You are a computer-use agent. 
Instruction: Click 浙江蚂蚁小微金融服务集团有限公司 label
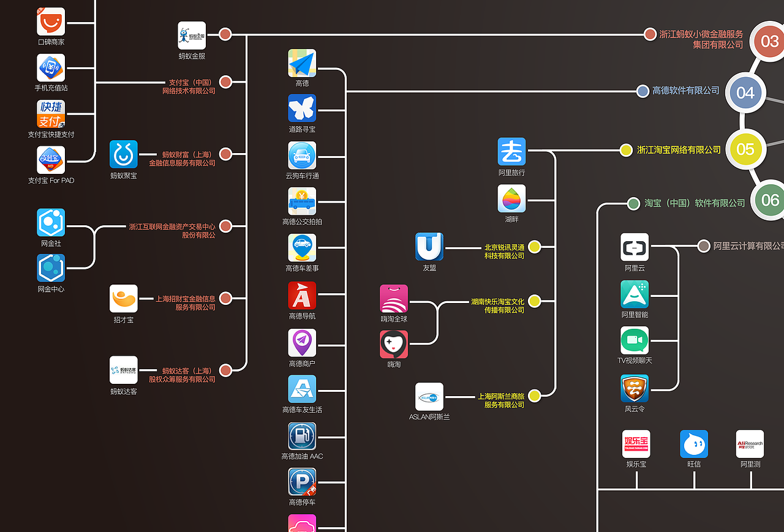701,39
